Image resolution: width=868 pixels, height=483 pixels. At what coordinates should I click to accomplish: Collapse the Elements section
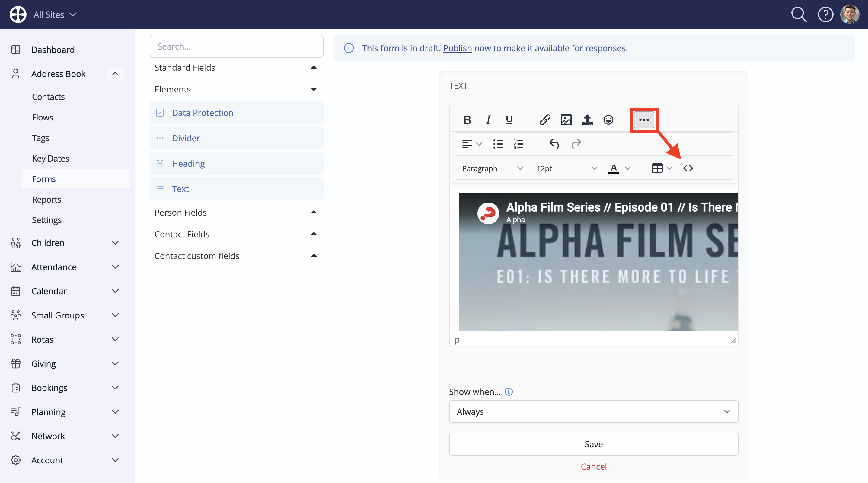click(x=237, y=89)
